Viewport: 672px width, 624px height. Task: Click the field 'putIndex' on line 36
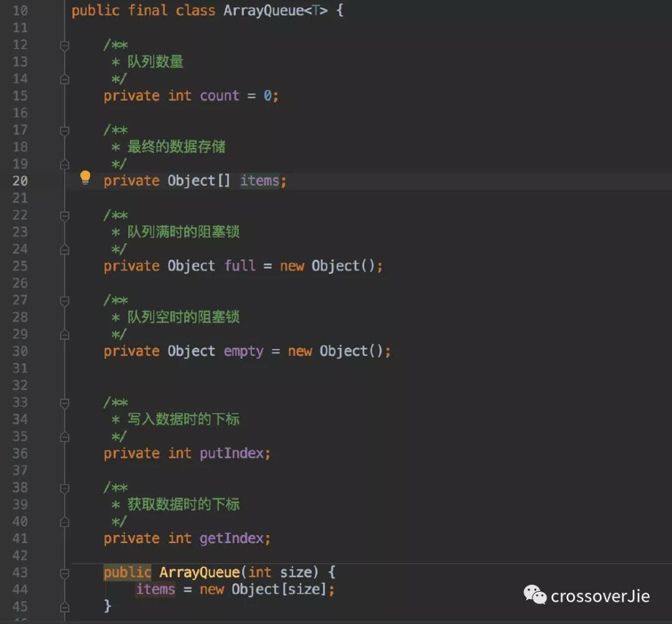pyautogui.click(x=231, y=454)
